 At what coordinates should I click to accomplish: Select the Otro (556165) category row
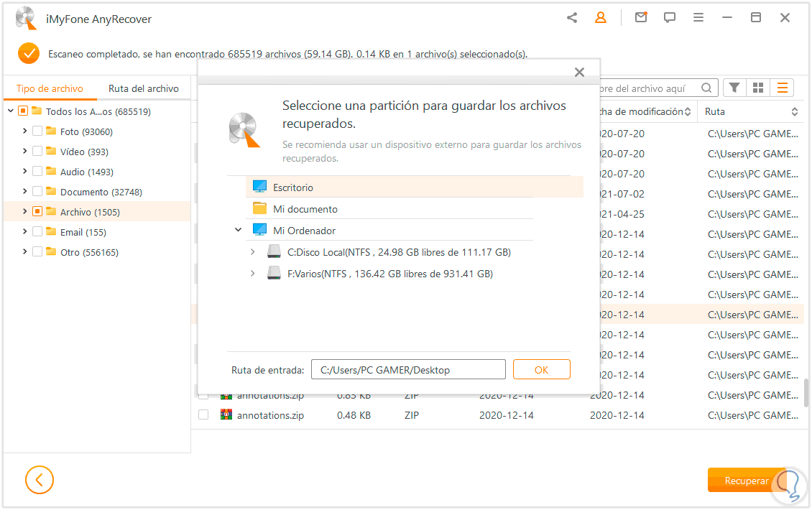point(97,251)
